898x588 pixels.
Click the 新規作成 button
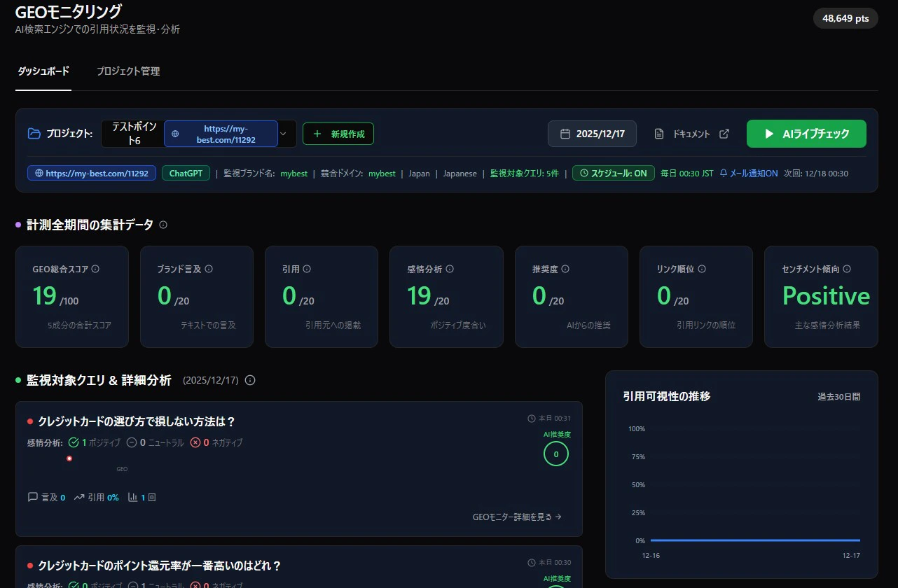(338, 134)
